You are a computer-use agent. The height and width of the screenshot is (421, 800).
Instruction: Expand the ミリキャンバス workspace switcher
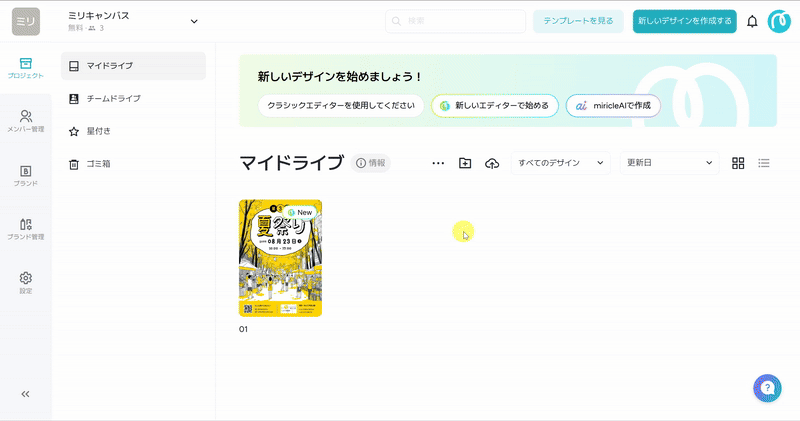pos(194,21)
